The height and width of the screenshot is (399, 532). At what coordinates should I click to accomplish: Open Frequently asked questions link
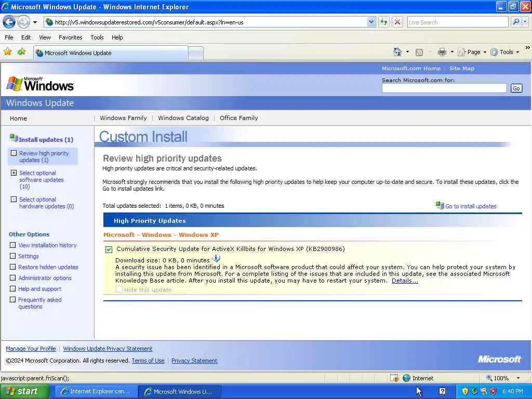tap(39, 303)
